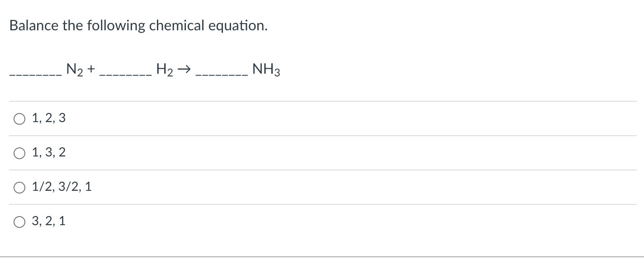This screenshot has width=644, height=274.
Task: Click the word "Balance" in the question
Action: (x=34, y=26)
